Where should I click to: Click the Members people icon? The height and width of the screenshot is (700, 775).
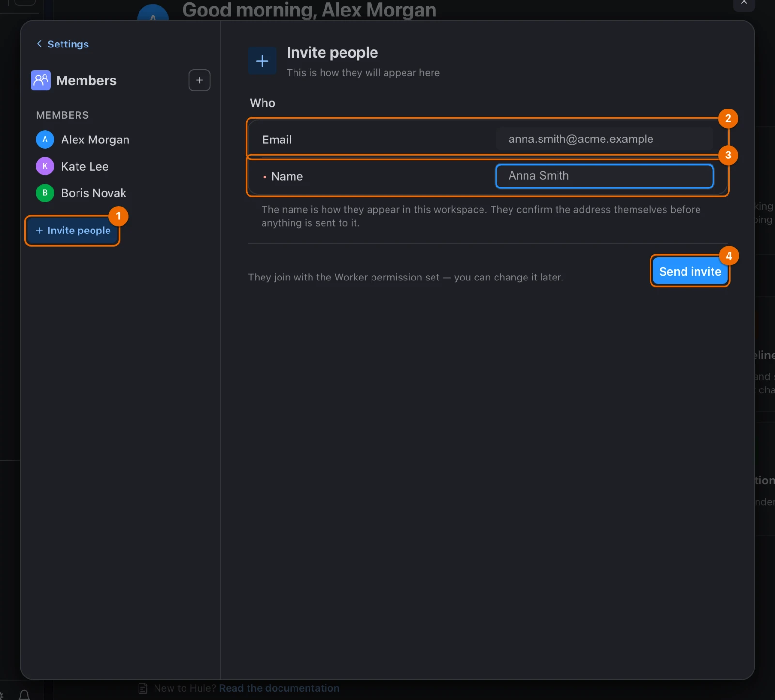coord(41,80)
